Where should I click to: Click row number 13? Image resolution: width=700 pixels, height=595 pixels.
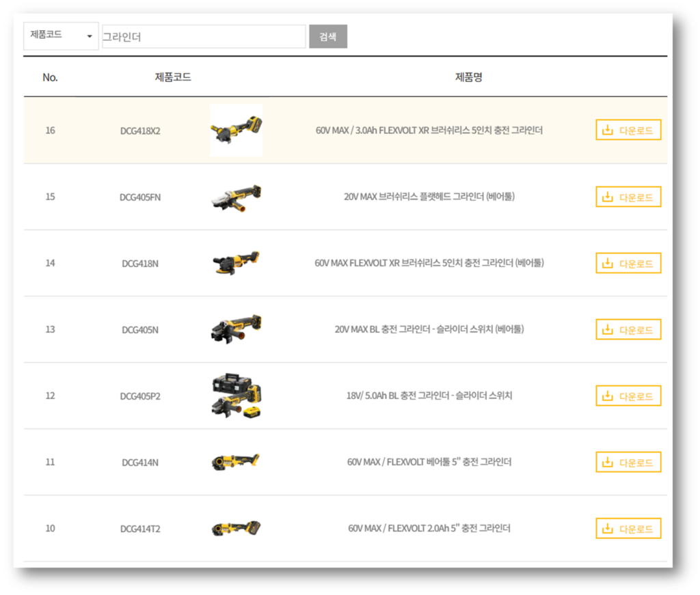click(50, 329)
